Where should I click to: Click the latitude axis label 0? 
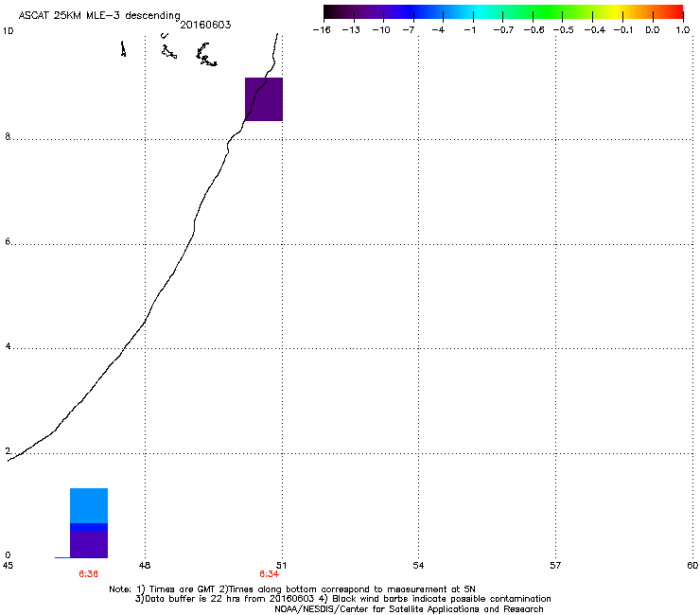point(8,555)
